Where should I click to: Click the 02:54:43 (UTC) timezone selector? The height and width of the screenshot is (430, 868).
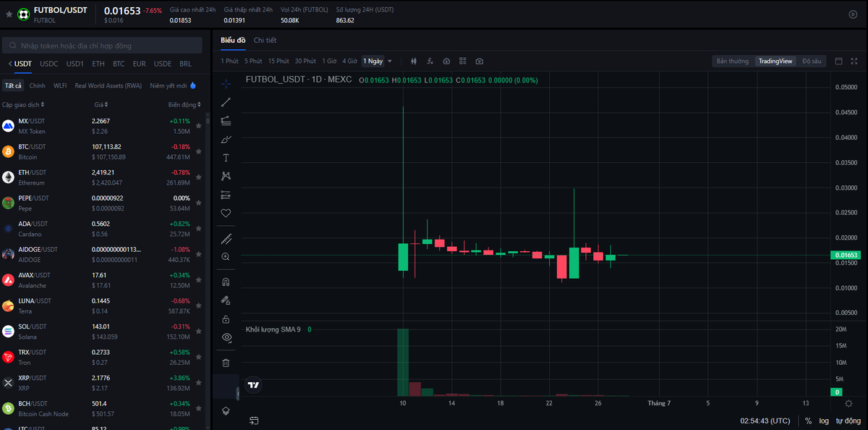(765, 421)
